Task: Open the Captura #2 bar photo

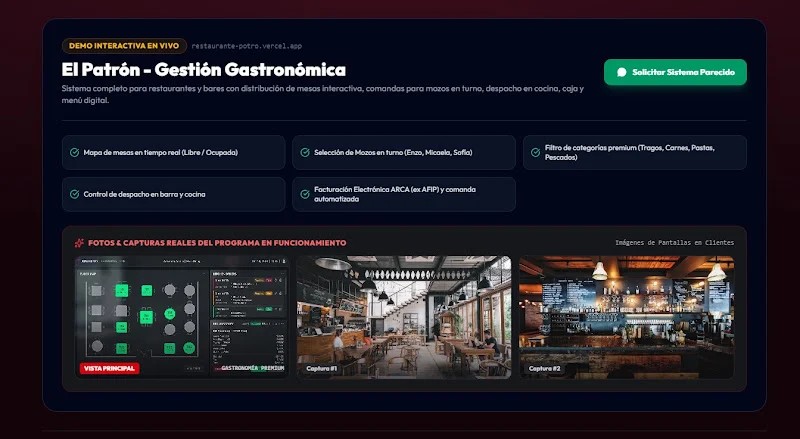Action: (x=627, y=317)
